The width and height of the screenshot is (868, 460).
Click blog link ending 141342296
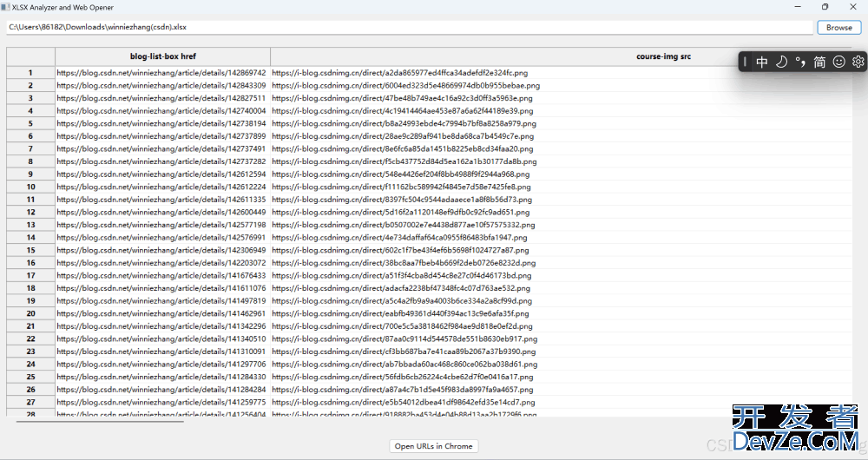[x=161, y=326]
